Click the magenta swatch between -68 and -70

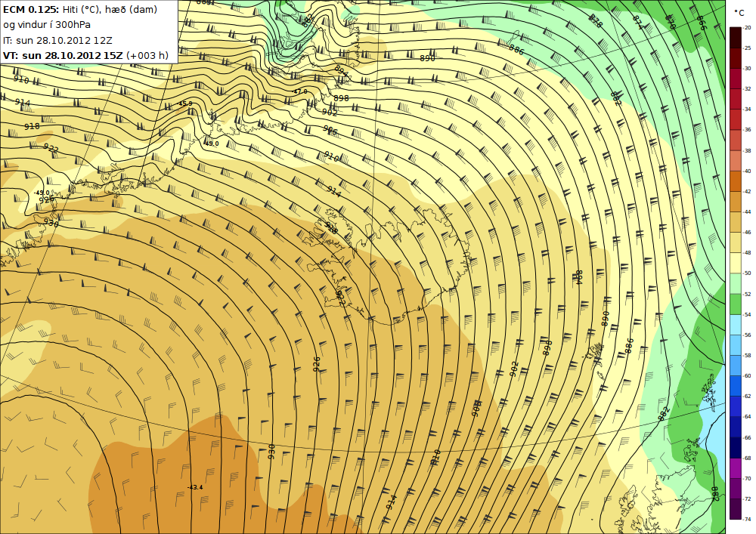pos(736,468)
